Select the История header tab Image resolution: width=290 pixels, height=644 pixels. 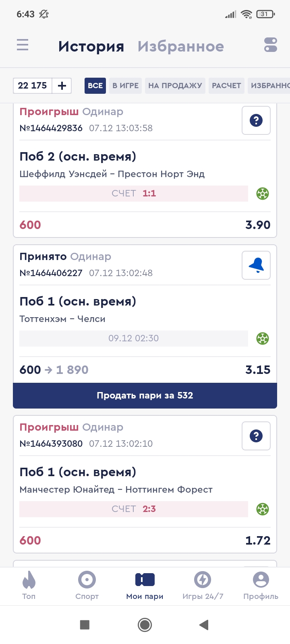point(91,47)
